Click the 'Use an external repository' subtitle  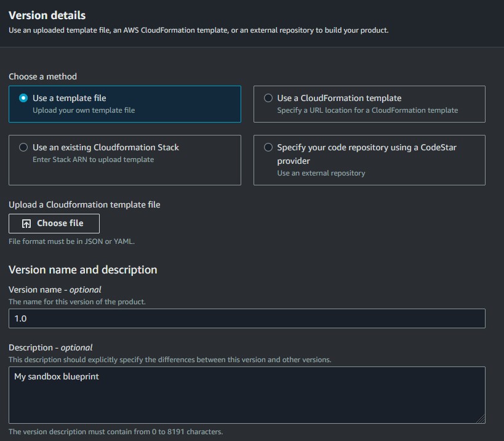[x=321, y=173]
